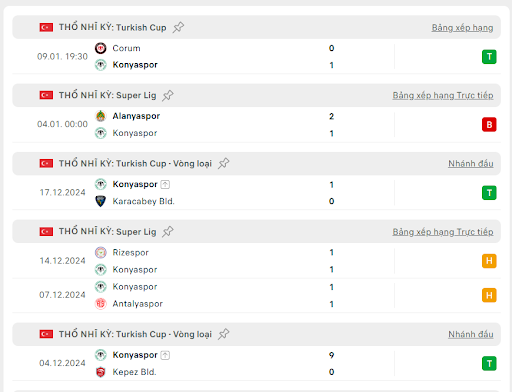
Task: Pin the Turkish Cup - Vòng loại section above Kepez Bld.
Action: [224, 334]
